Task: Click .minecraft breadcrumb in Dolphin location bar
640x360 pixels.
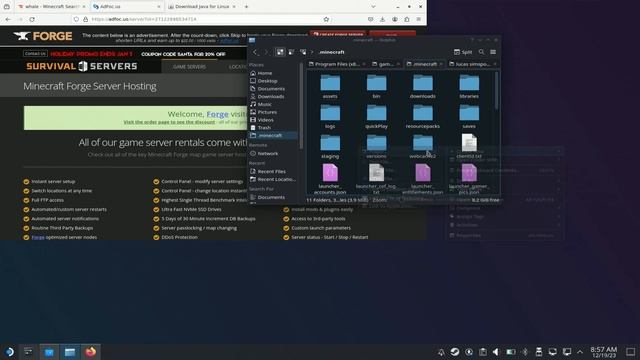Action: click(331, 52)
